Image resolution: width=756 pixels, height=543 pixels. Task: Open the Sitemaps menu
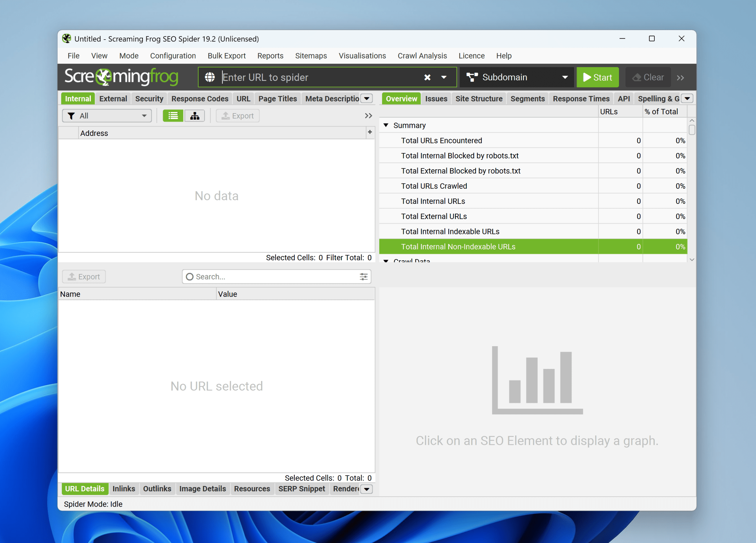pos(311,56)
